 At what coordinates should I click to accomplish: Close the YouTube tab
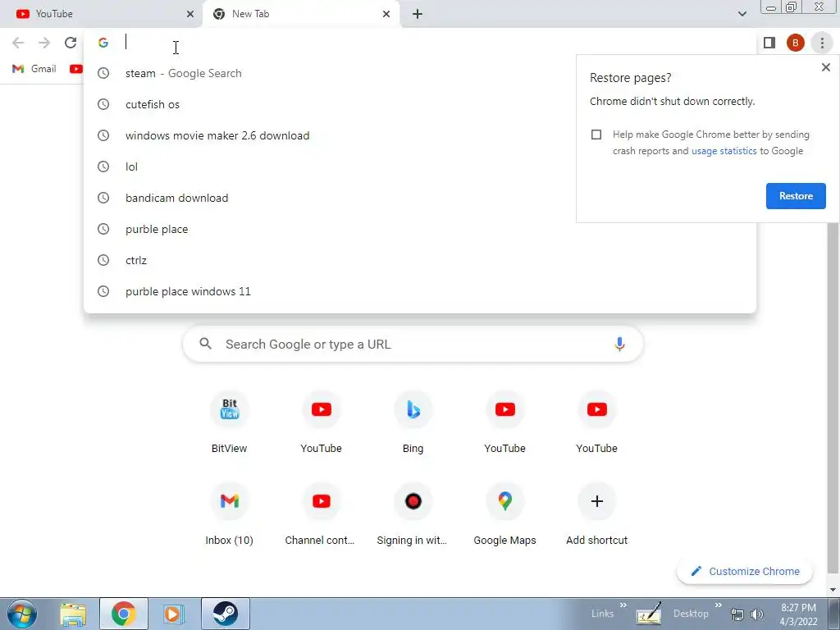point(190,14)
